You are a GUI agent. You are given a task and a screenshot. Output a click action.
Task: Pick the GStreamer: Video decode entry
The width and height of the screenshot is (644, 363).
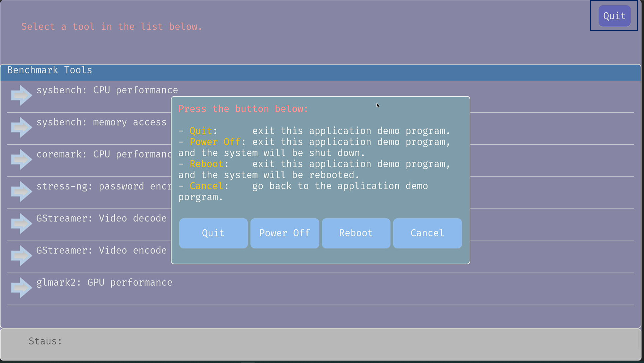pos(101,219)
